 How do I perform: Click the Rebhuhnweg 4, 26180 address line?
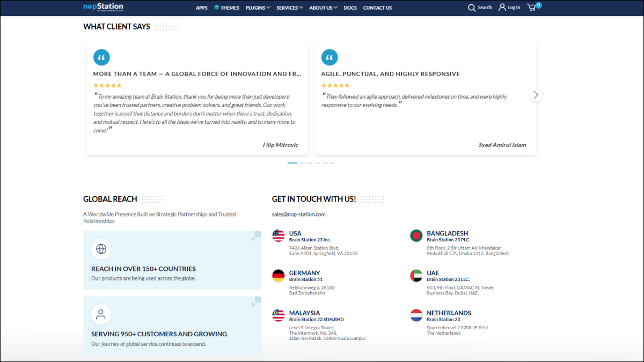coord(312,288)
